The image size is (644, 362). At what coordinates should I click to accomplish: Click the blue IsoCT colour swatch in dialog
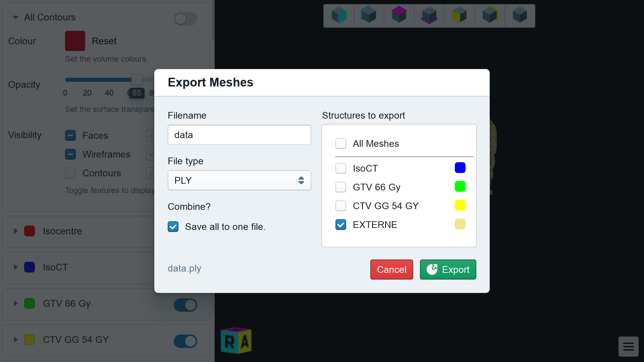(x=460, y=168)
